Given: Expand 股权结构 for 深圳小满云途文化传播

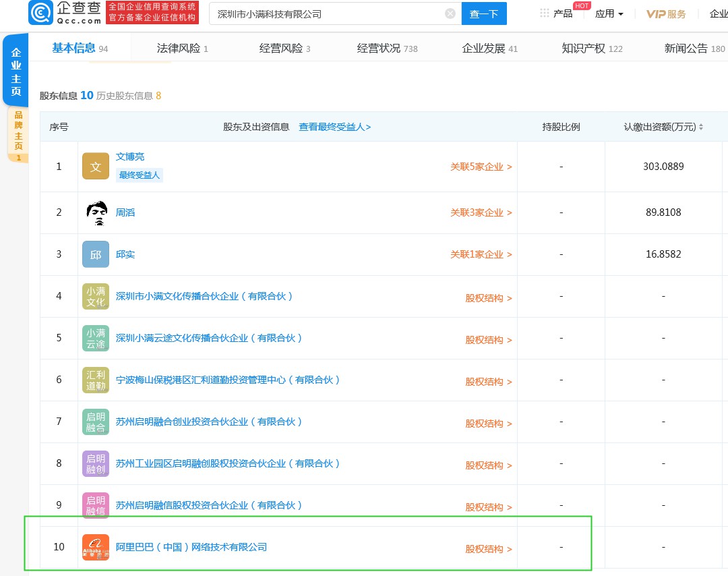Looking at the screenshot, I should tap(489, 340).
